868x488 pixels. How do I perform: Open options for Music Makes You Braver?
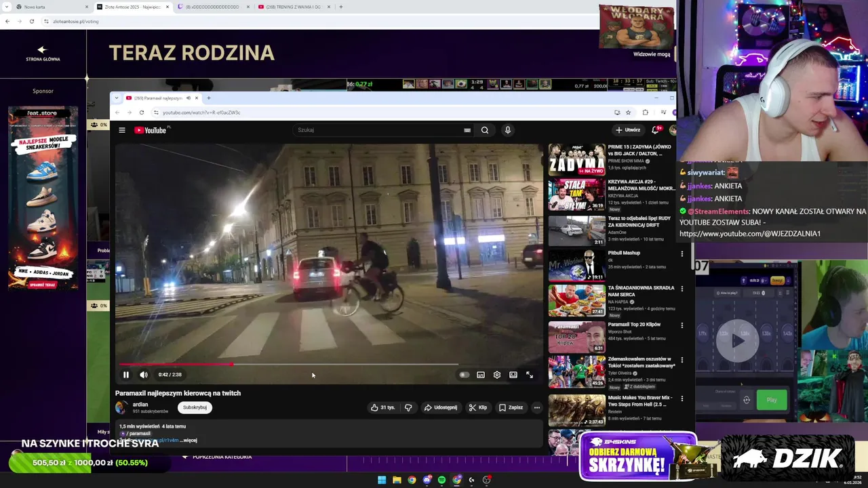682,399
